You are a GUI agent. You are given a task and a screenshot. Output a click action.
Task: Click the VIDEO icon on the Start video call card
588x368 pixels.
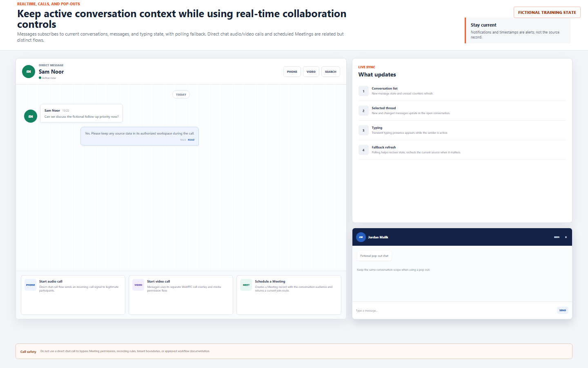coord(138,285)
